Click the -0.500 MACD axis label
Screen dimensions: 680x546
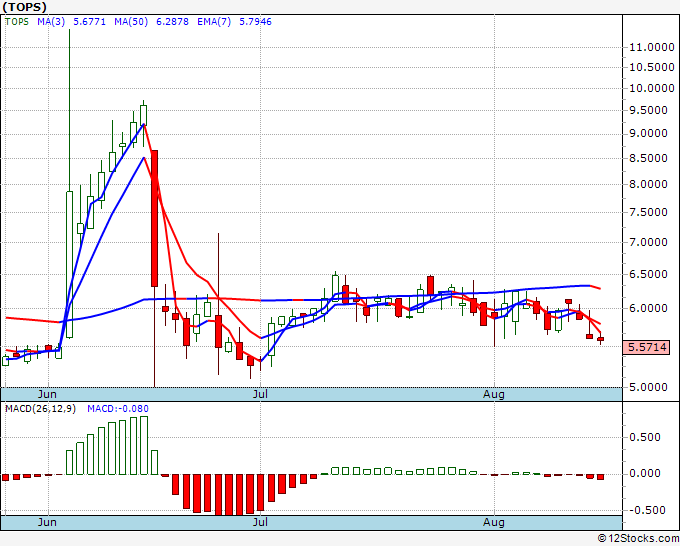[x=646, y=508]
